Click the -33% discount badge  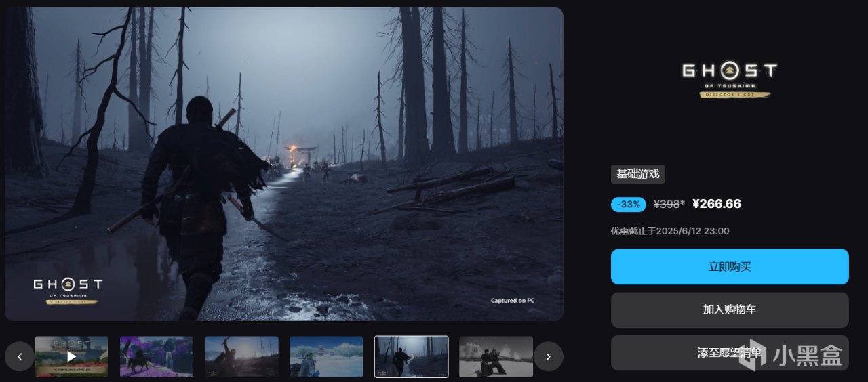click(629, 204)
